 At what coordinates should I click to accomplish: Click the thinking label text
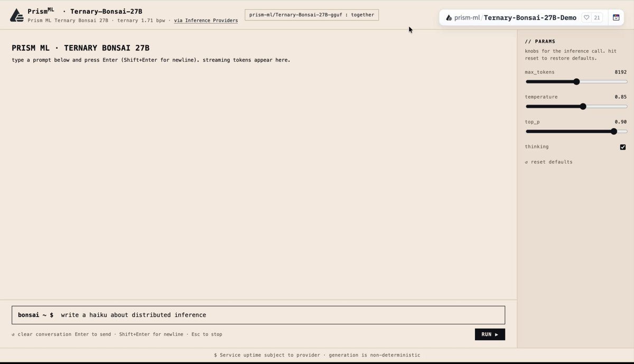tap(537, 147)
